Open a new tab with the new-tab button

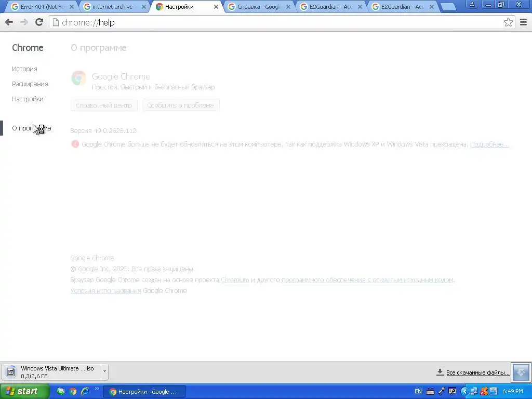448,7
